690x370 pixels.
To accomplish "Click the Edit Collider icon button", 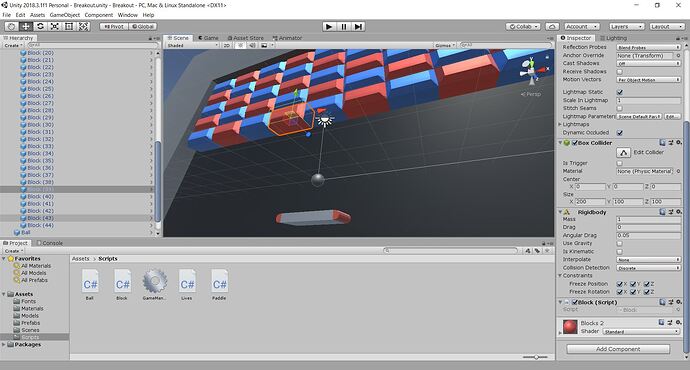I will pos(623,153).
